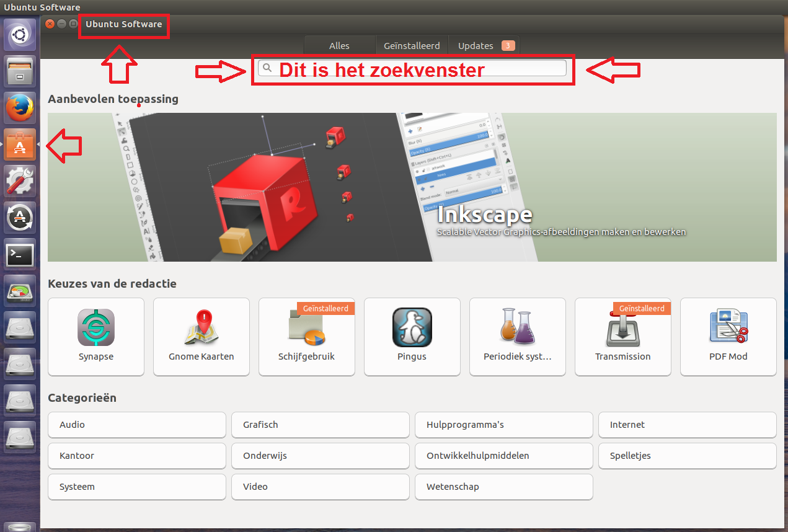Image resolution: width=788 pixels, height=532 pixels.
Task: Close the Ubuntu Software window
Action: pos(50,24)
